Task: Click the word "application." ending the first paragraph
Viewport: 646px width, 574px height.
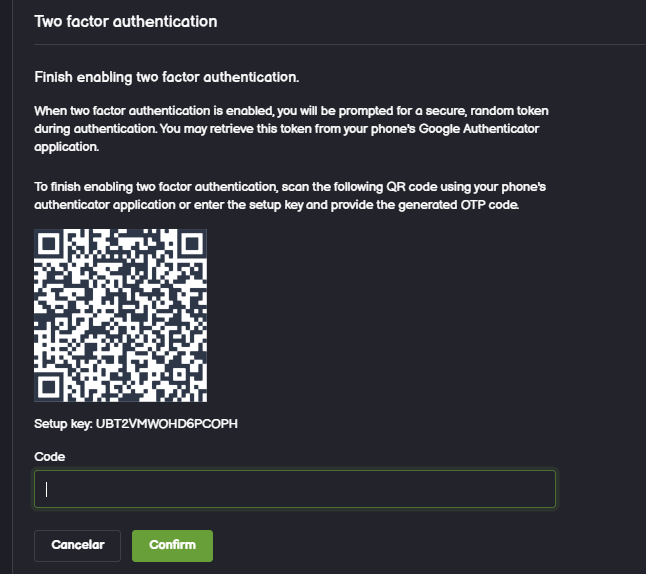Action: (x=66, y=147)
